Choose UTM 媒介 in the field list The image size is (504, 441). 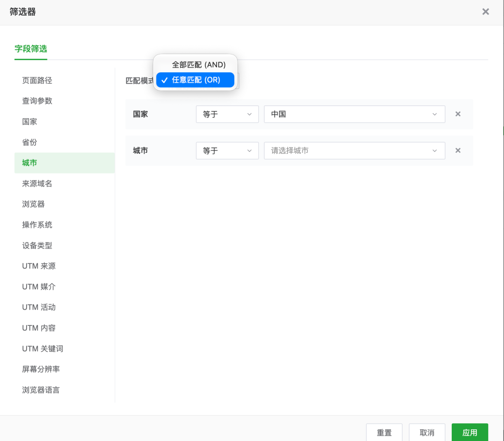pos(64,287)
